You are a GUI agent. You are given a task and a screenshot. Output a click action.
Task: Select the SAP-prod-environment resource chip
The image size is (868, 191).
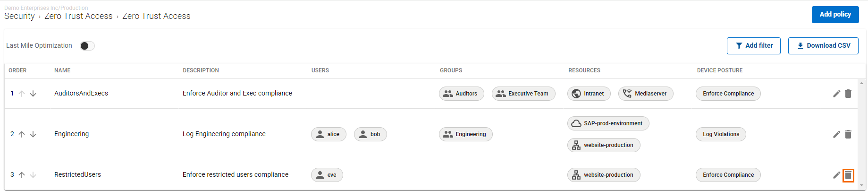608,123
